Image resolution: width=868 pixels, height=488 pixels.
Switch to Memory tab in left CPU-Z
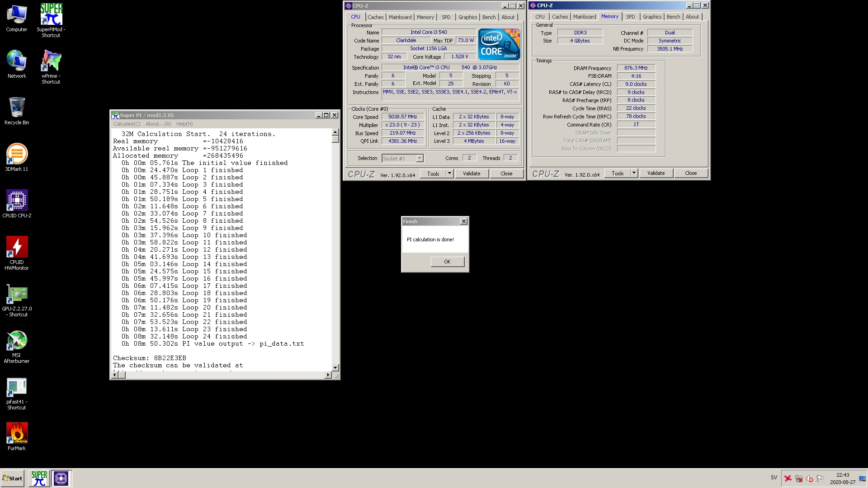tap(425, 17)
